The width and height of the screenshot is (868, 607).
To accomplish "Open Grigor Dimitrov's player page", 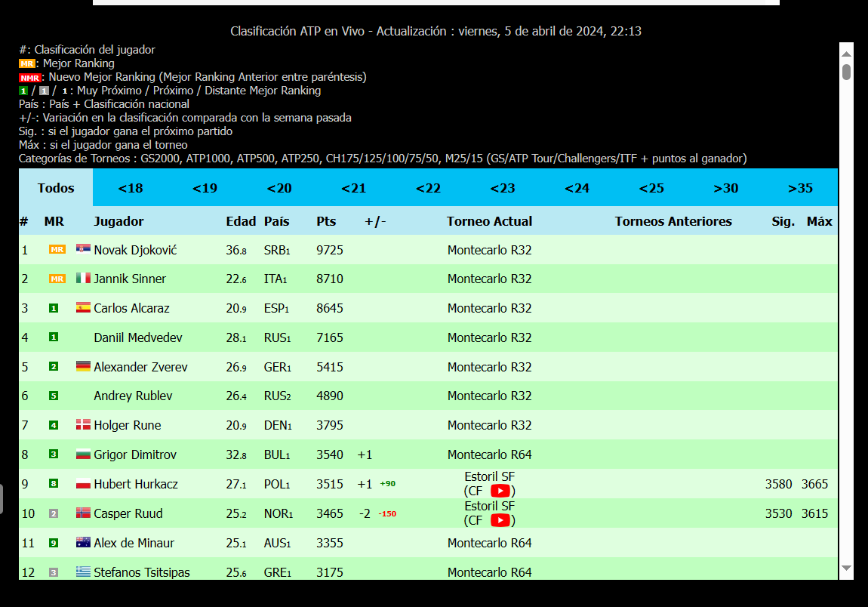I will (x=135, y=454).
